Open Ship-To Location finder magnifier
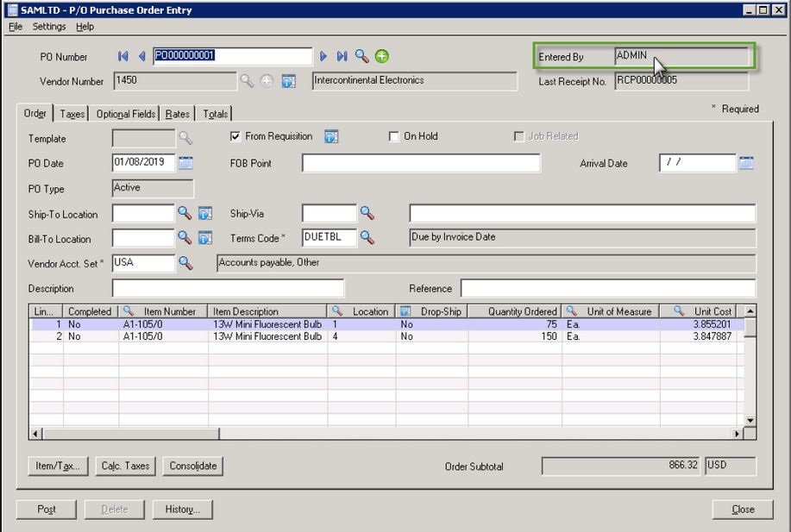This screenshot has height=532, width=791. tap(185, 213)
